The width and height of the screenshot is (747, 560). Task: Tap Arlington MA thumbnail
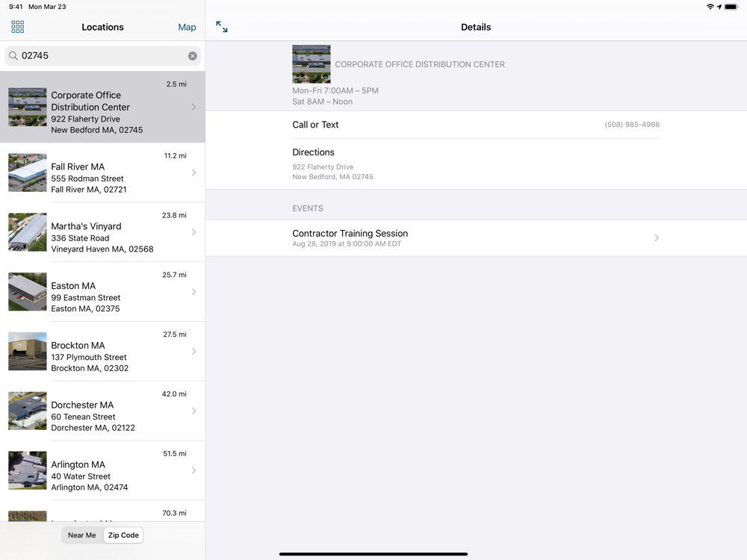[28, 470]
